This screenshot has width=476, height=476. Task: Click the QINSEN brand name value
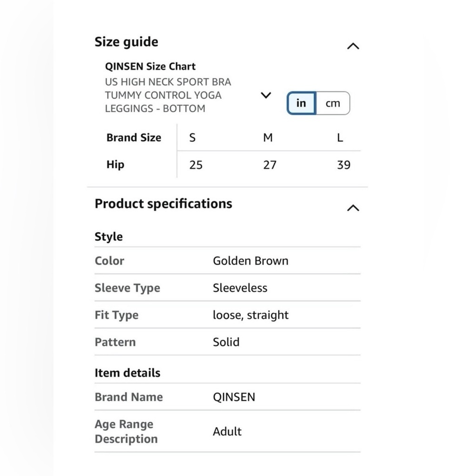tap(234, 397)
